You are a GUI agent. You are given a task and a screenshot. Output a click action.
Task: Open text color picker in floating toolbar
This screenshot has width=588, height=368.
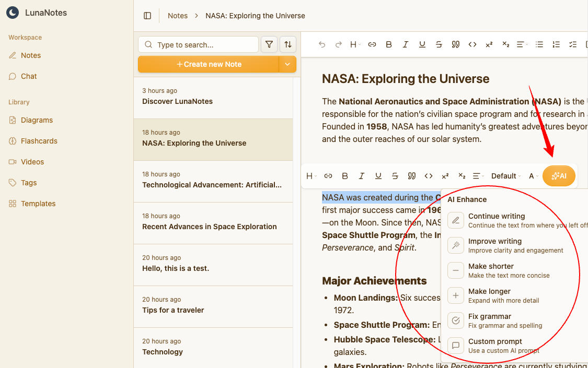pyautogui.click(x=533, y=176)
